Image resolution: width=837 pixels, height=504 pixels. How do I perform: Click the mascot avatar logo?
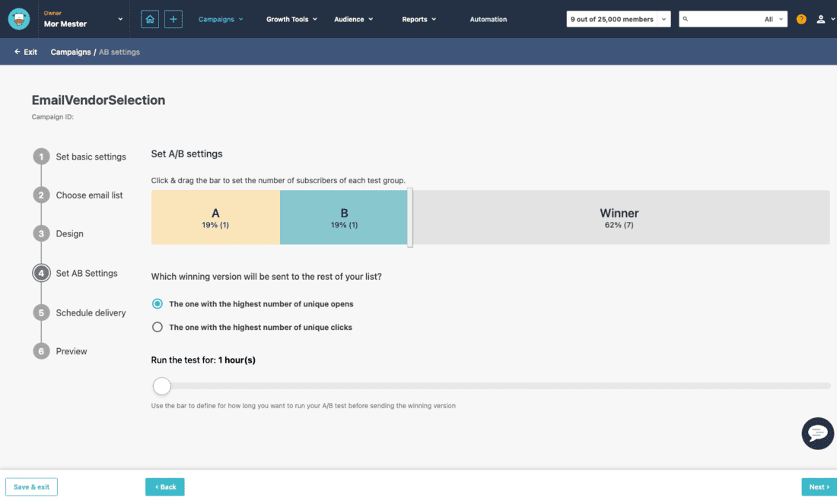pos(19,19)
